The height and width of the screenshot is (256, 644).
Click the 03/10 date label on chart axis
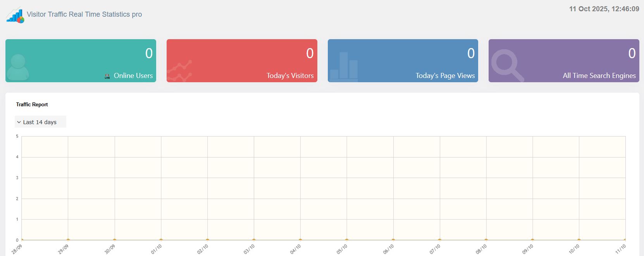click(x=249, y=249)
